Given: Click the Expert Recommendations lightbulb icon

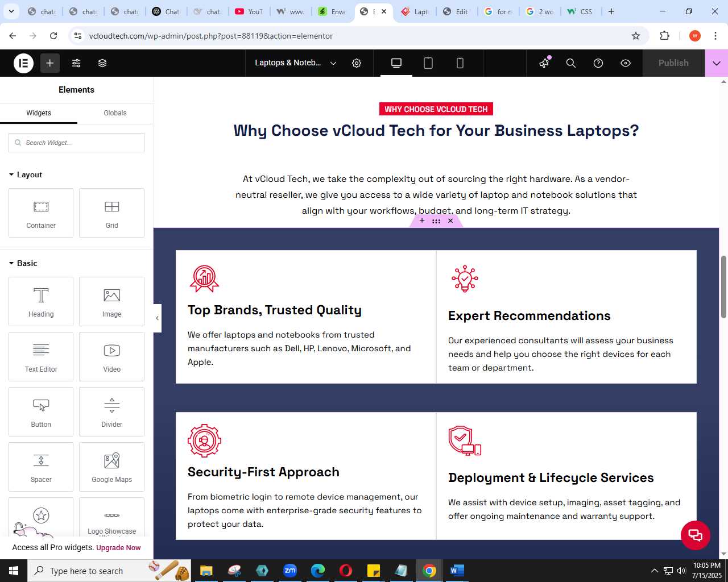Looking at the screenshot, I should click(465, 278).
